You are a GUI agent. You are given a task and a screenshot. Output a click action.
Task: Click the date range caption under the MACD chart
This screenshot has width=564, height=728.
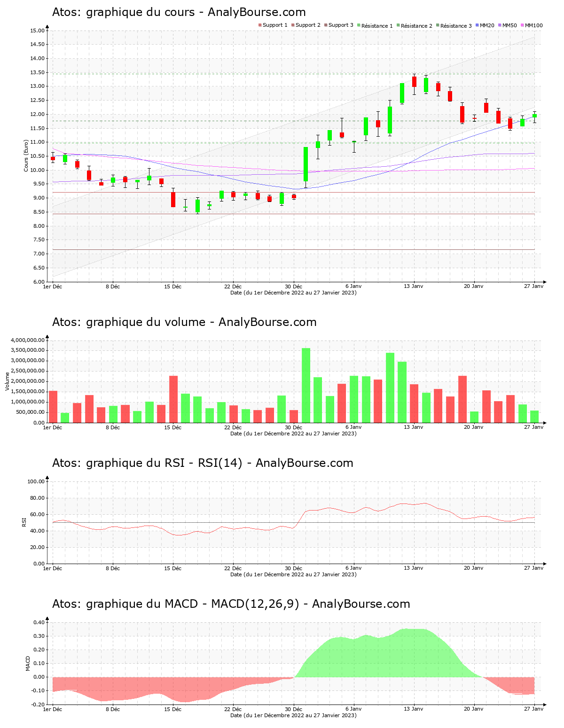pos(293,715)
